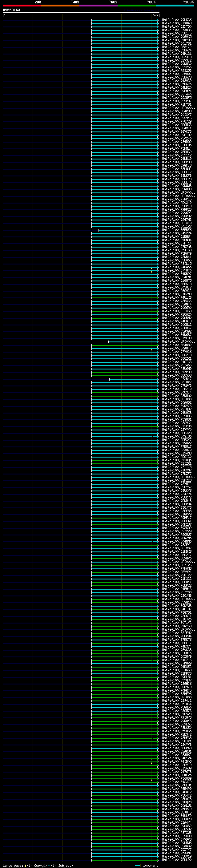Click the green ~80% identity legend segment
The height and width of the screenshot is (868, 197).
click(137, 6)
